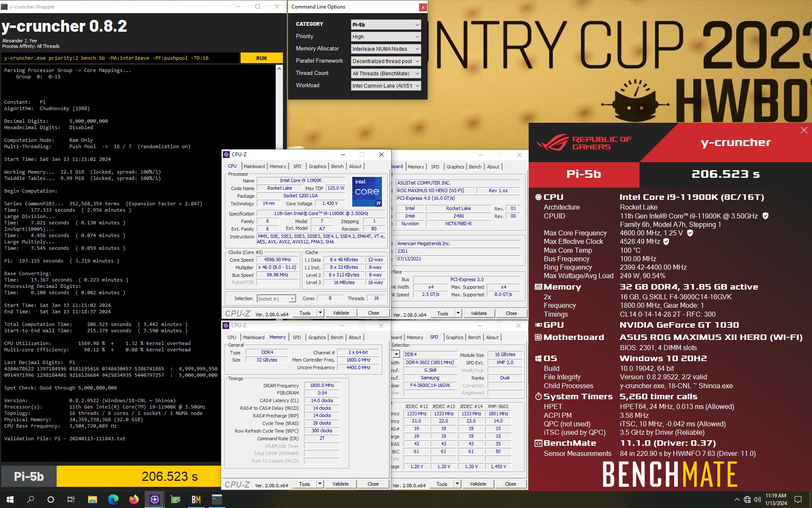Open the notification center icon

798,500
